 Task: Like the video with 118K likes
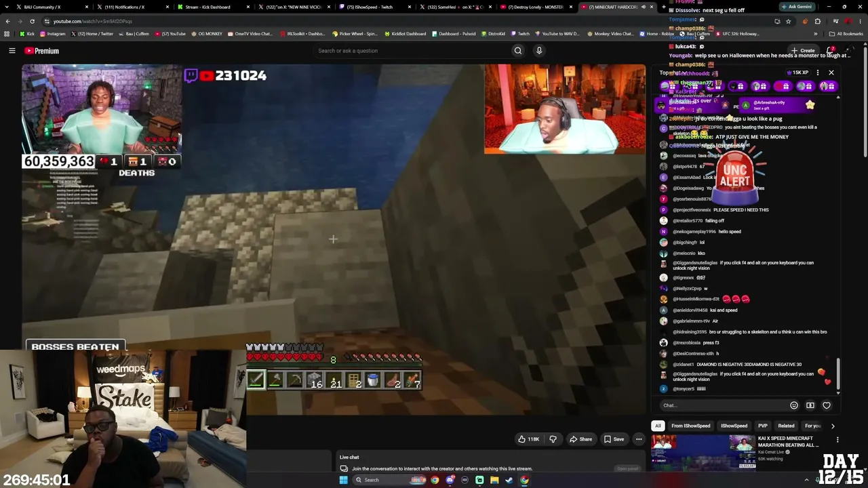[529, 439]
